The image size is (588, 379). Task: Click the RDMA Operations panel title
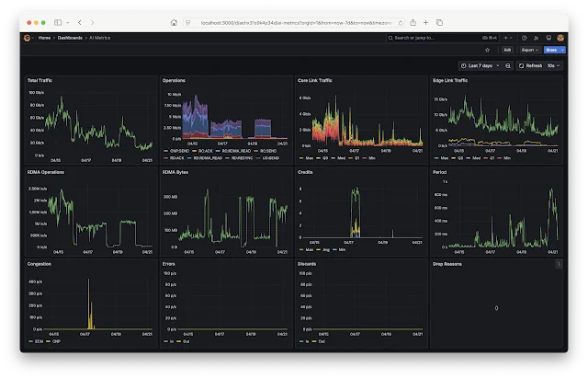[x=45, y=172]
